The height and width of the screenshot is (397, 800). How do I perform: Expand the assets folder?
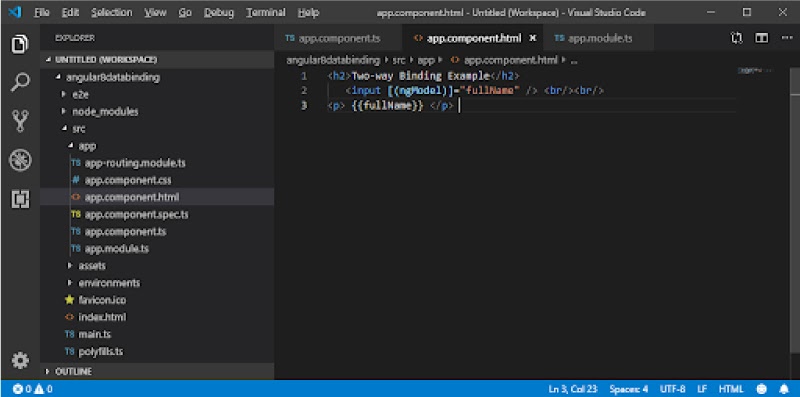click(70, 266)
